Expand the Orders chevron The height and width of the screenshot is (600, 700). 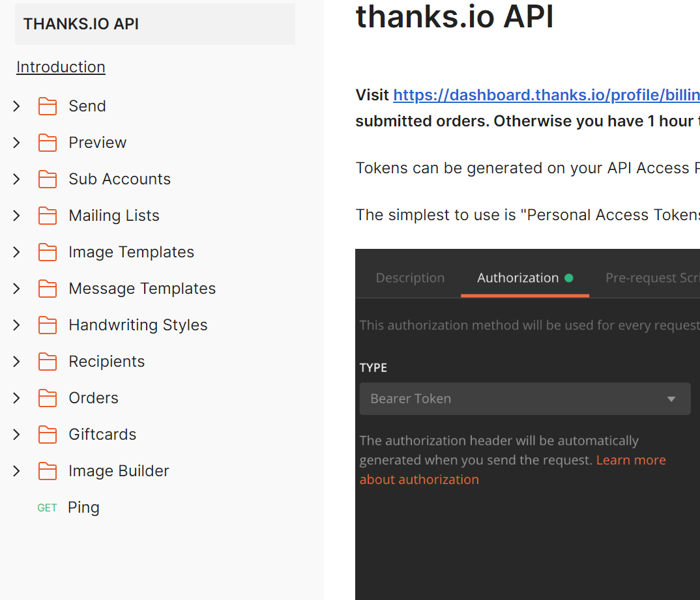[x=16, y=398]
